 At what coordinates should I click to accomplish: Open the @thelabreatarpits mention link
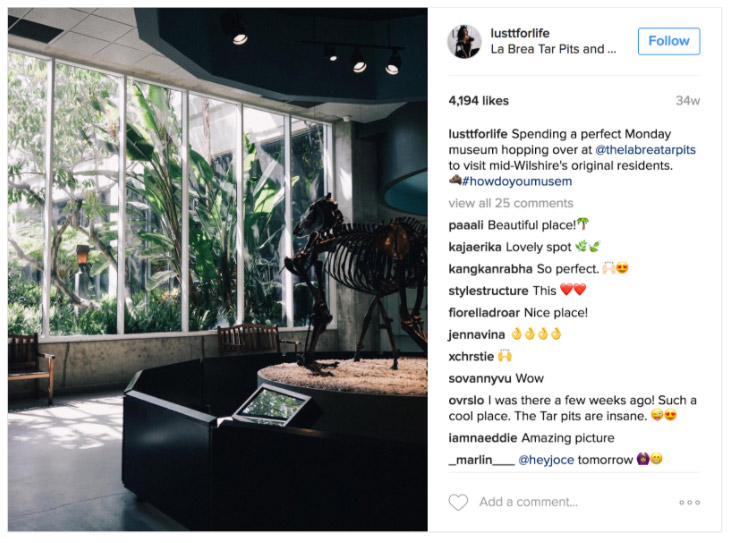[x=645, y=150]
